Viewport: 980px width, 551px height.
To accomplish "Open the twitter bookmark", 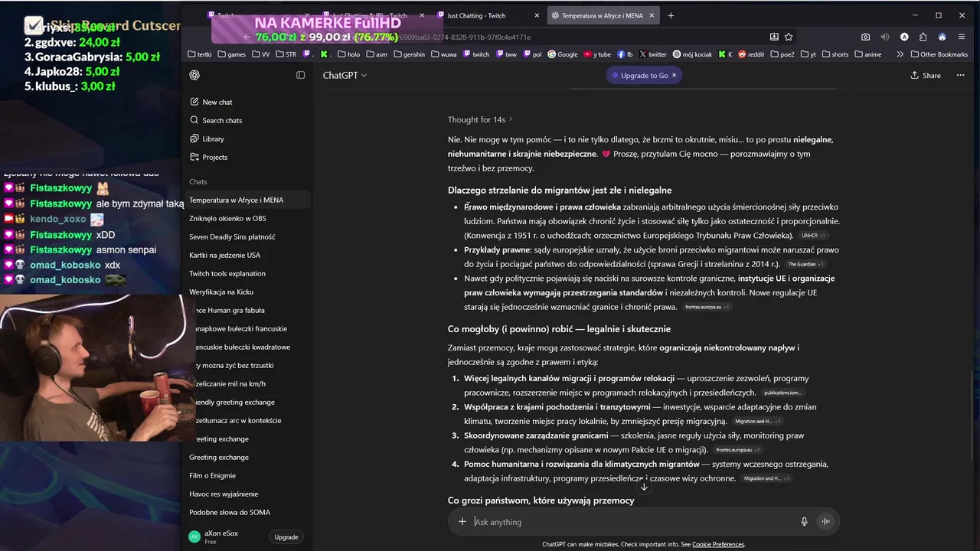I will [x=652, y=54].
